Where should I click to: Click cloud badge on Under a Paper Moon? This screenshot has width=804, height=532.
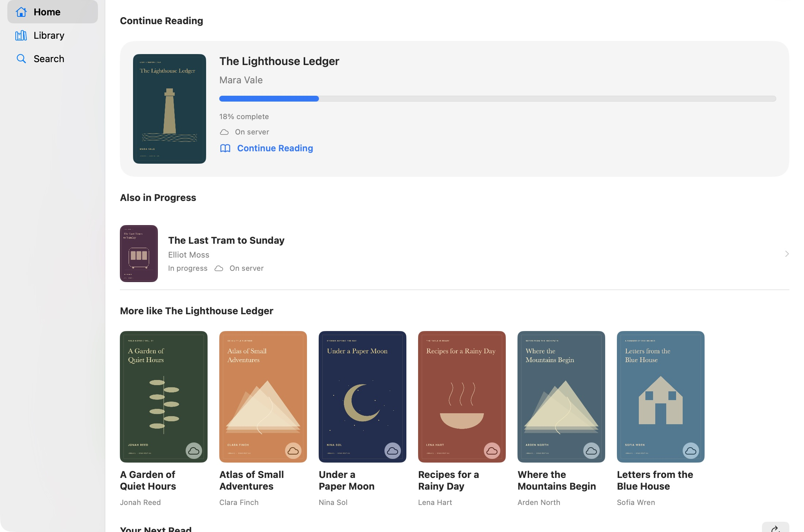click(392, 451)
